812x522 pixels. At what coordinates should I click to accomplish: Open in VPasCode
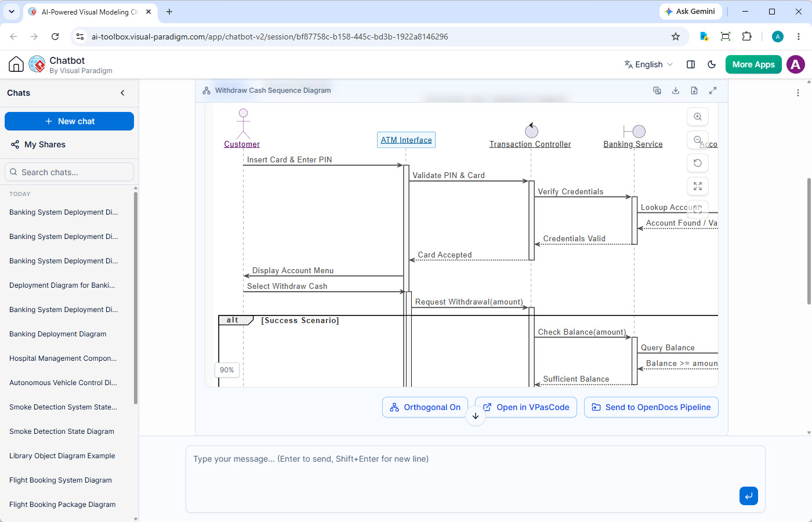tap(526, 407)
